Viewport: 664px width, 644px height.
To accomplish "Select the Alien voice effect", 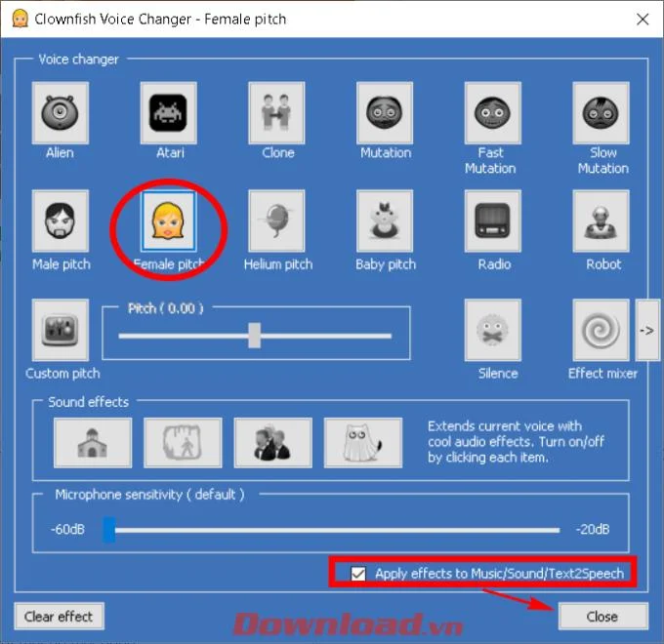I will coord(61,113).
